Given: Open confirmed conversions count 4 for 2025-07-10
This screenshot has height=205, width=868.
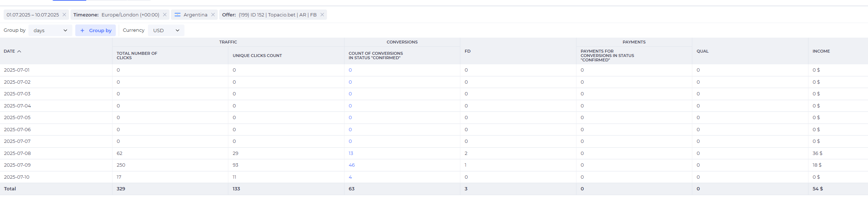Looking at the screenshot, I should tap(350, 177).
